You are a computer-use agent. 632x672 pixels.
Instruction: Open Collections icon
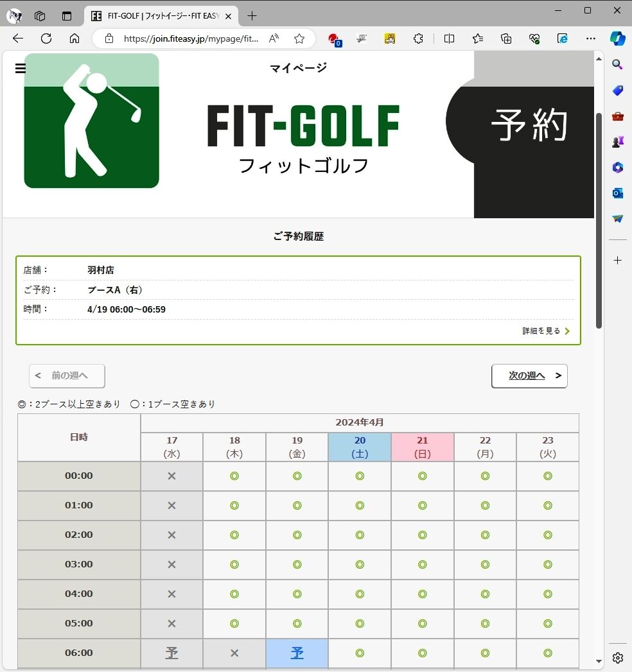pos(506,39)
